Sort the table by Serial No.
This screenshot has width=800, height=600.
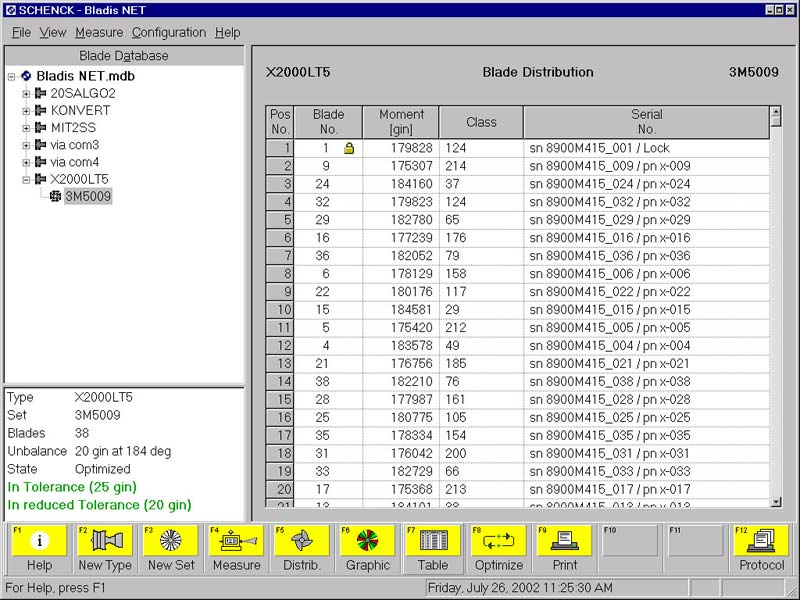647,120
